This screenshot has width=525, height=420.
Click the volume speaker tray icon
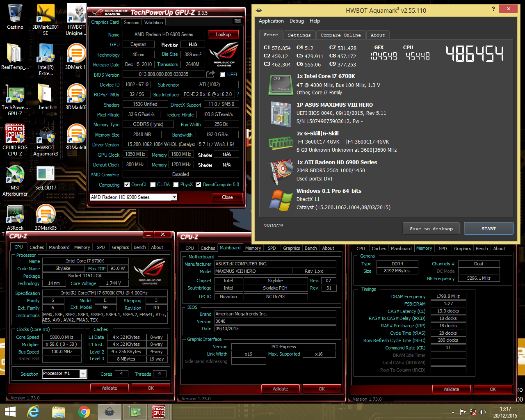click(483, 412)
